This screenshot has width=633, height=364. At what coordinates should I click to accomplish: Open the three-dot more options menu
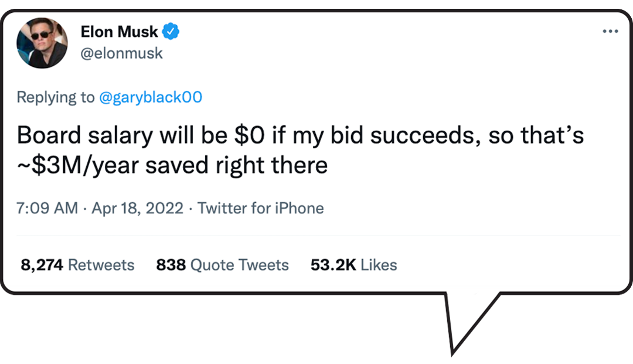610,31
